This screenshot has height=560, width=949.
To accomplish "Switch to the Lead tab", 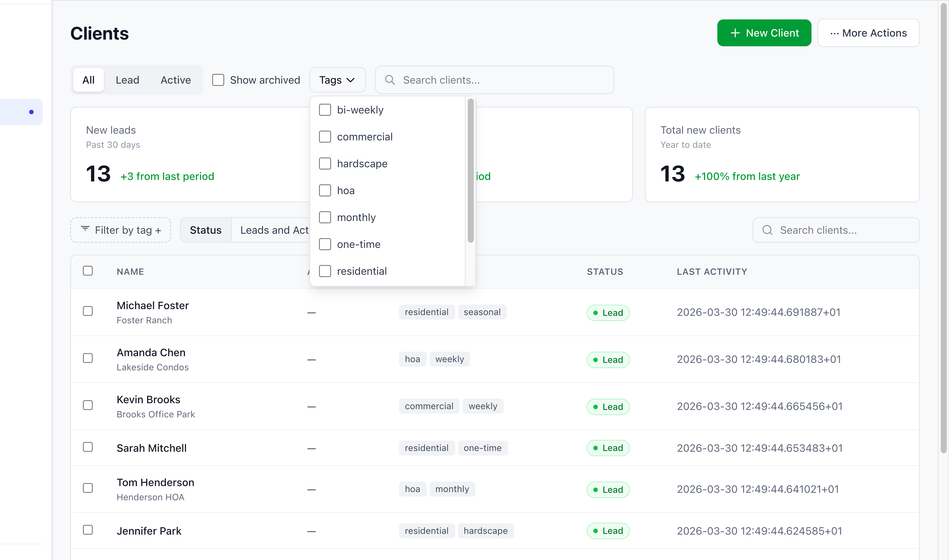I will (x=127, y=80).
